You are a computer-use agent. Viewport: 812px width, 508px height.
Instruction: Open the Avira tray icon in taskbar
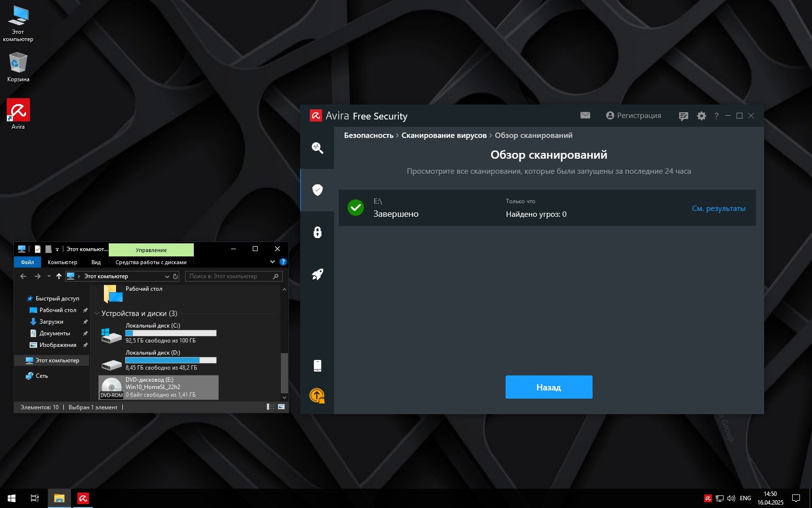[x=708, y=498]
